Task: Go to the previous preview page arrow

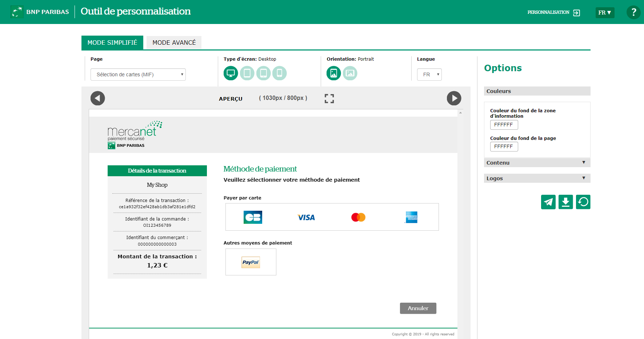Action: click(x=97, y=98)
